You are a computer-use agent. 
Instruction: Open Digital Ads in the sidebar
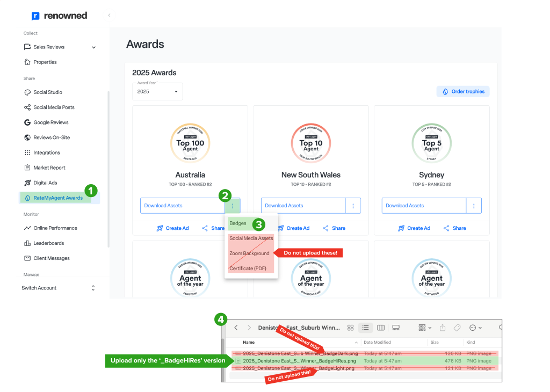[45, 183]
